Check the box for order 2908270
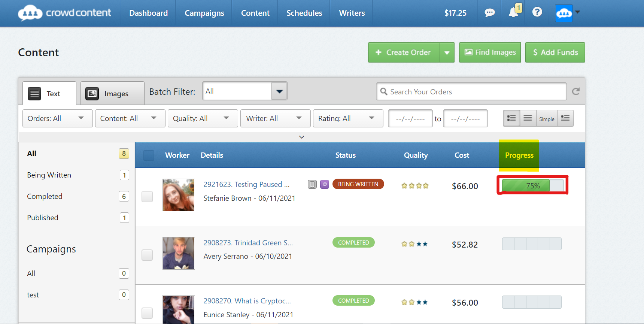This screenshot has width=644, height=324. (x=147, y=313)
